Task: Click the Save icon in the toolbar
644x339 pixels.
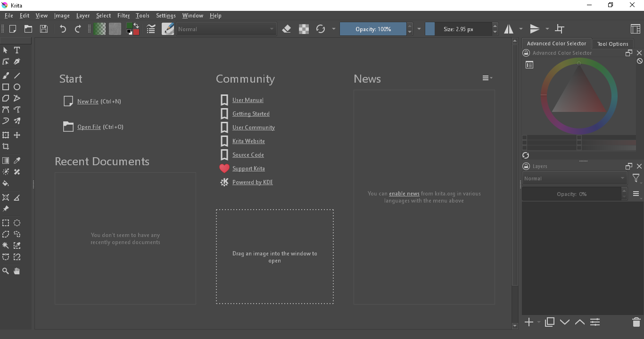Action: [44, 29]
